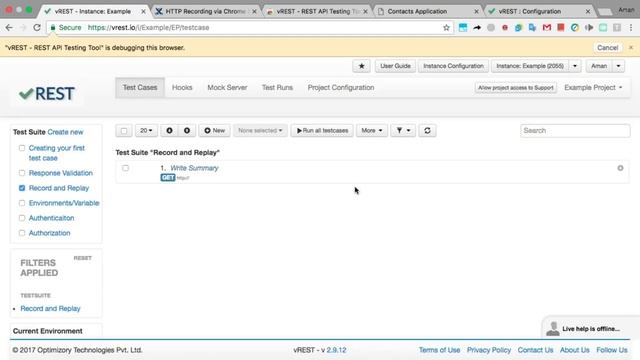
Task: Click Allow project access to Support
Action: pos(516,87)
